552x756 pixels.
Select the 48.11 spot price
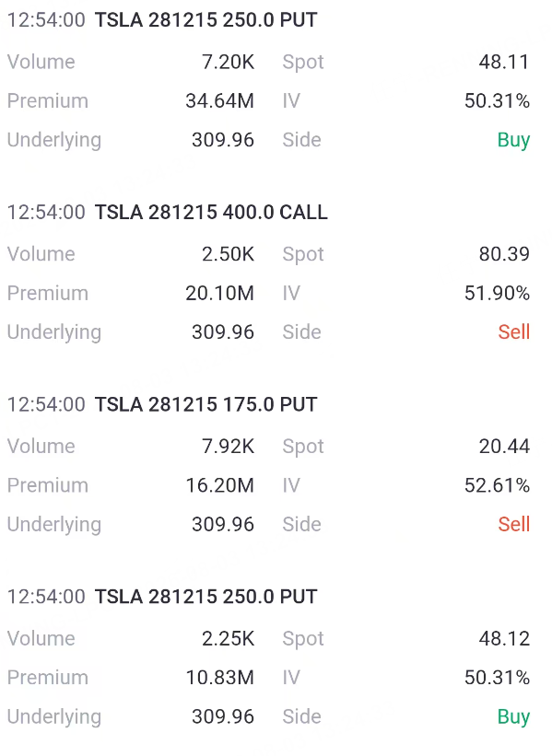[x=504, y=62]
